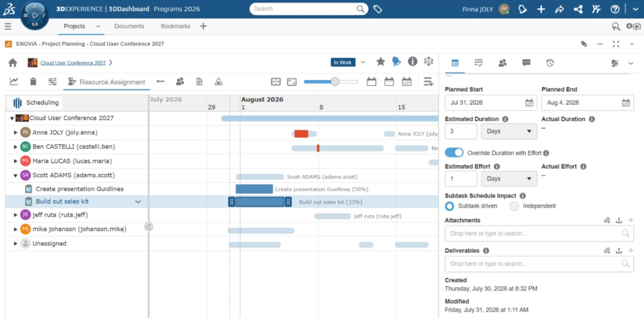Open Planned Start calendar picker
This screenshot has height=318, width=644.
click(530, 103)
